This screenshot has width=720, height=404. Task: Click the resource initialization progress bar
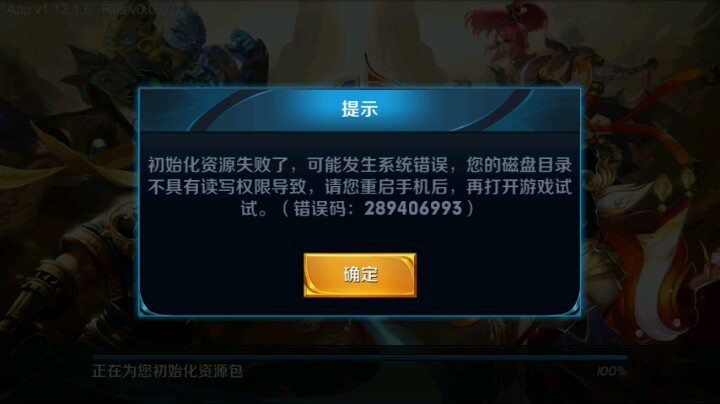pos(360,357)
